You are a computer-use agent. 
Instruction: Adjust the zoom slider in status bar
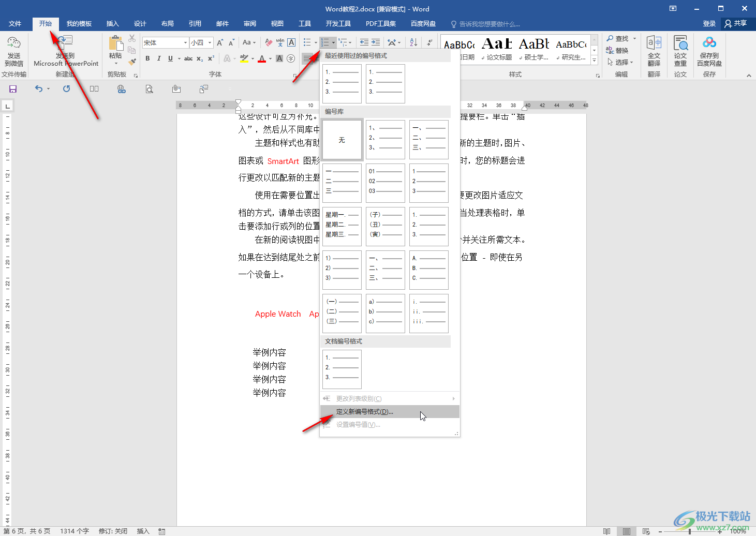click(x=690, y=531)
